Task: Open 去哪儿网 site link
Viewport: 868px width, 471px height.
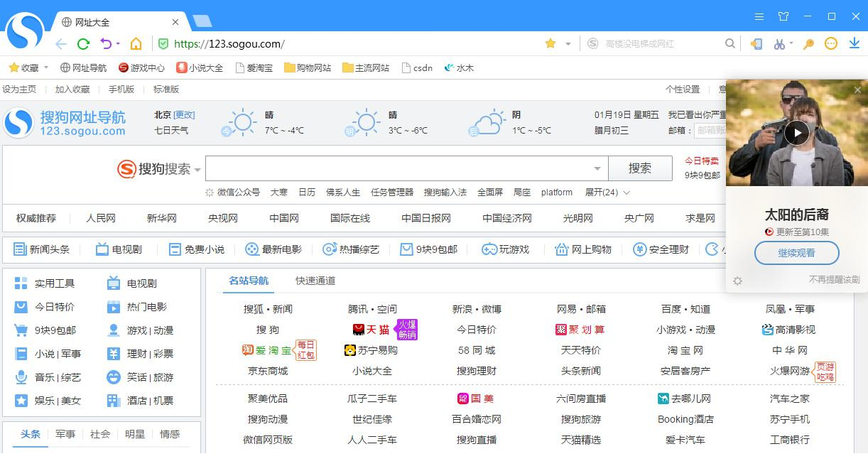Action: coord(685,399)
